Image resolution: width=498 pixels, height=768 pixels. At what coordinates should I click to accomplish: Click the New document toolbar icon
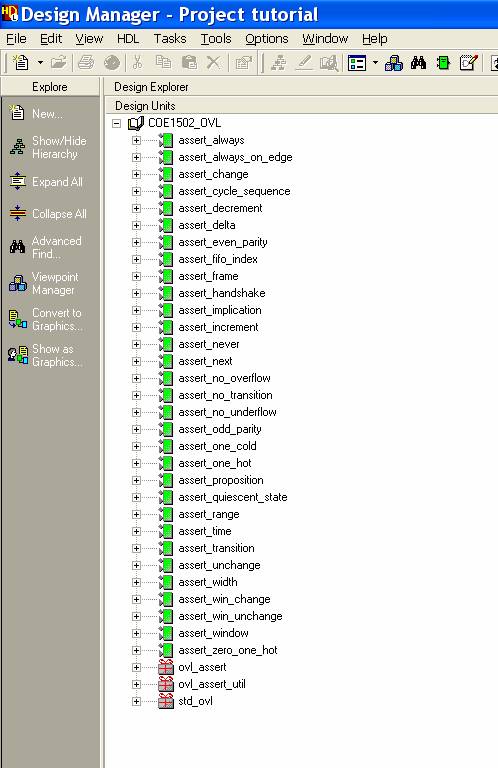(x=21, y=63)
